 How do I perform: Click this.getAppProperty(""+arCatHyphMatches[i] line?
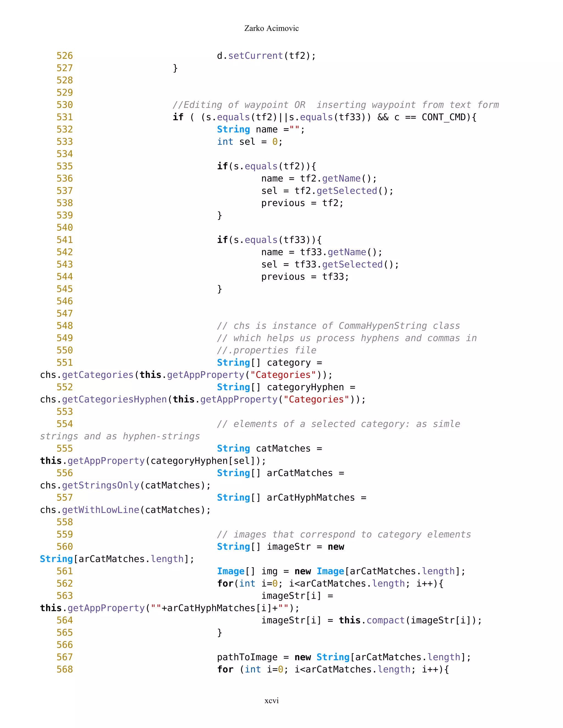[170, 608]
